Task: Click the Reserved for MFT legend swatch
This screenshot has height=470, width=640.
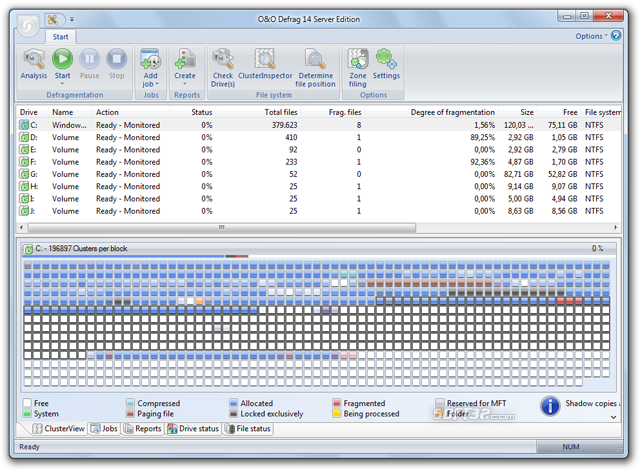Action: 440,403
